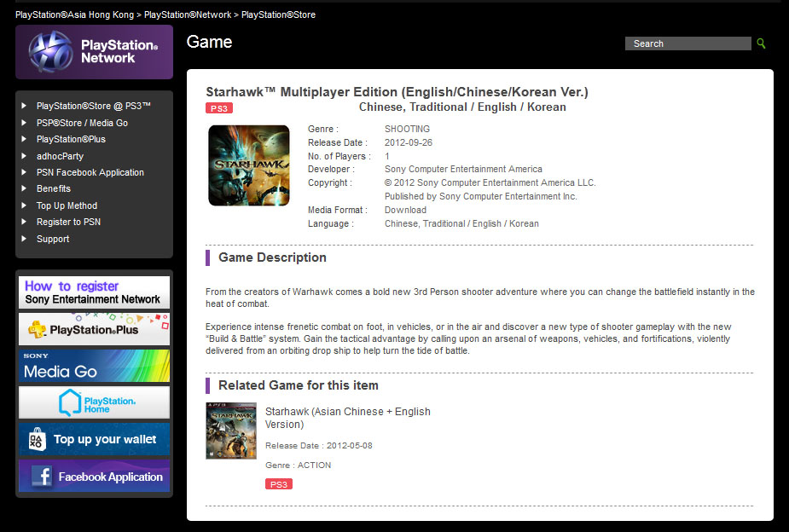Open the Facebook Application banner
789x532 pixels.
click(94, 476)
